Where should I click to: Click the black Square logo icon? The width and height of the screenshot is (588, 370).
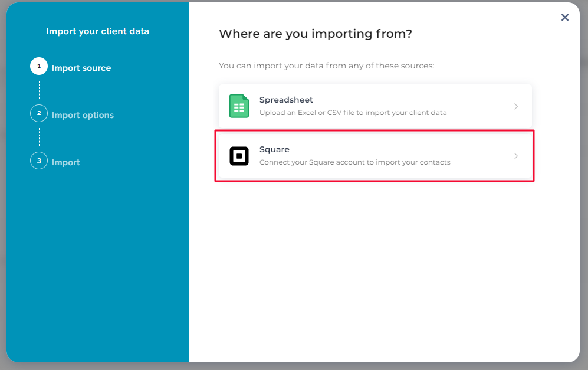pyautogui.click(x=239, y=156)
